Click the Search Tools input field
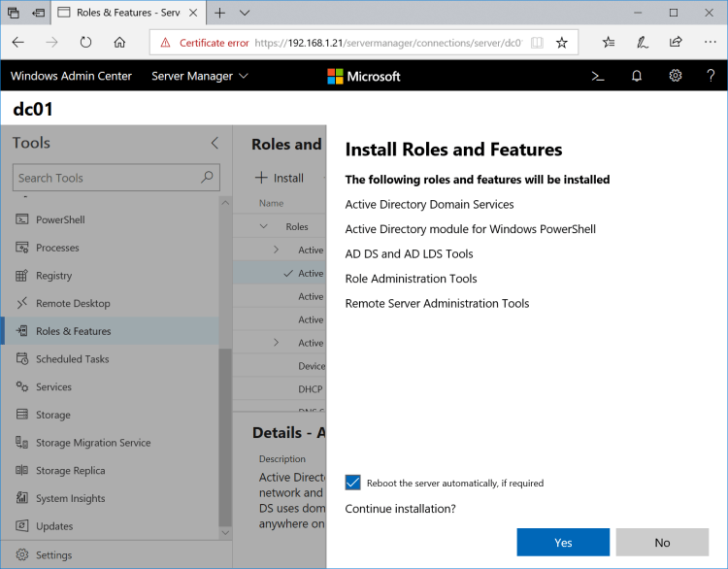 point(107,178)
